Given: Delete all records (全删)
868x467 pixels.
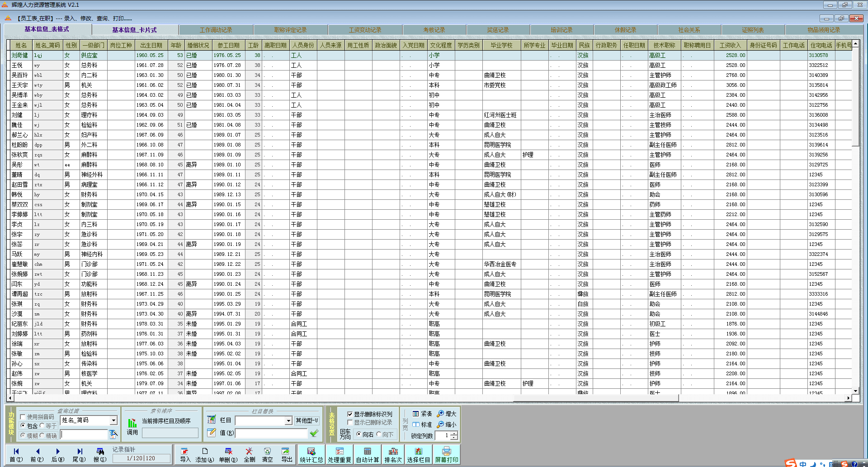Looking at the screenshot, I should pyautogui.click(x=249, y=454).
